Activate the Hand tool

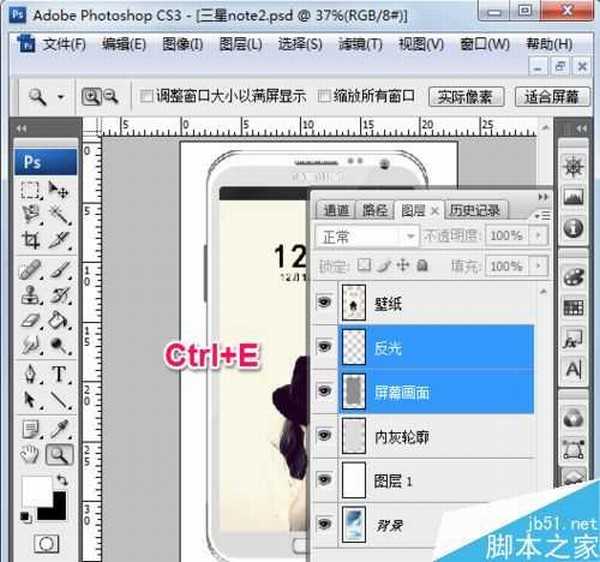coord(31,455)
